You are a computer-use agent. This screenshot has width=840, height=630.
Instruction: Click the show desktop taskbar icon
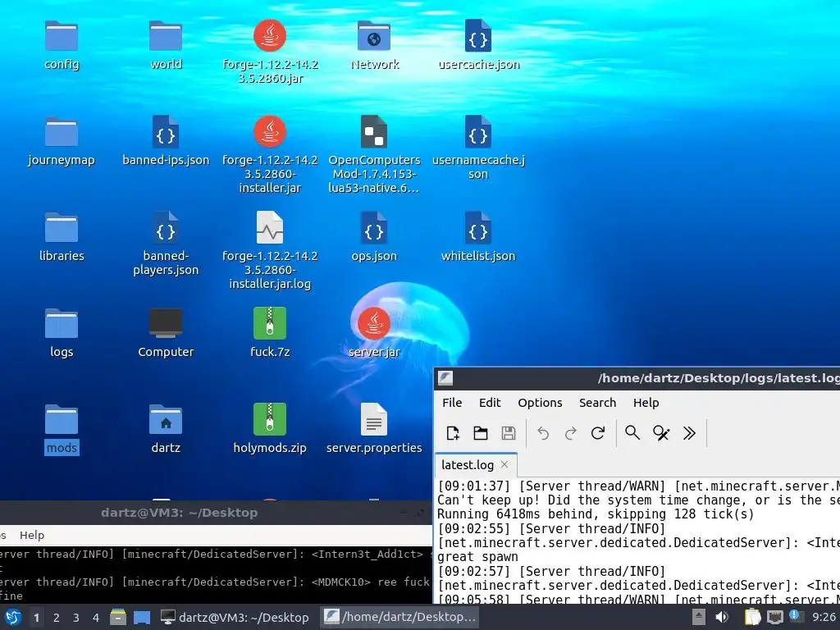[141, 617]
